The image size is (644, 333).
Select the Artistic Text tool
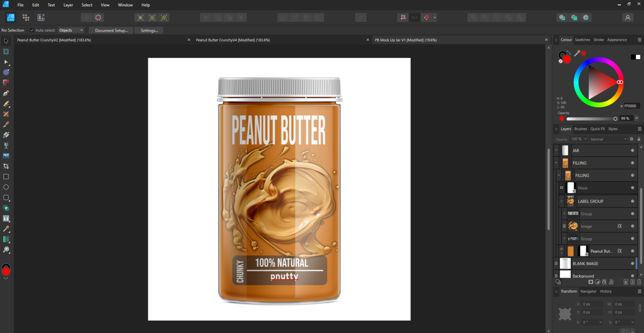pos(6,218)
